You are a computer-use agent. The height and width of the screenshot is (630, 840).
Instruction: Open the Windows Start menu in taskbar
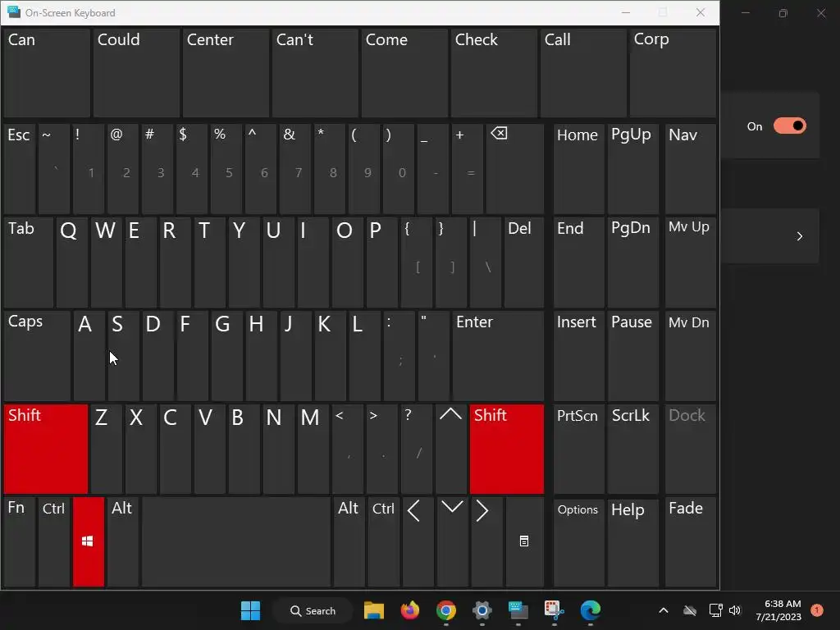(x=250, y=610)
